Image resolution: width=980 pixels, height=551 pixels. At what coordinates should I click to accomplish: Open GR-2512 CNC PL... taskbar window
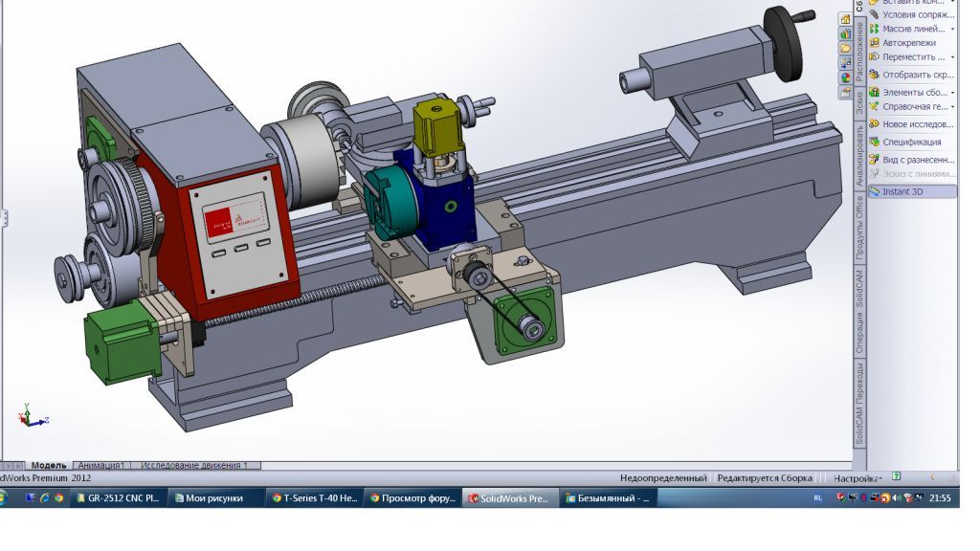coord(118,497)
